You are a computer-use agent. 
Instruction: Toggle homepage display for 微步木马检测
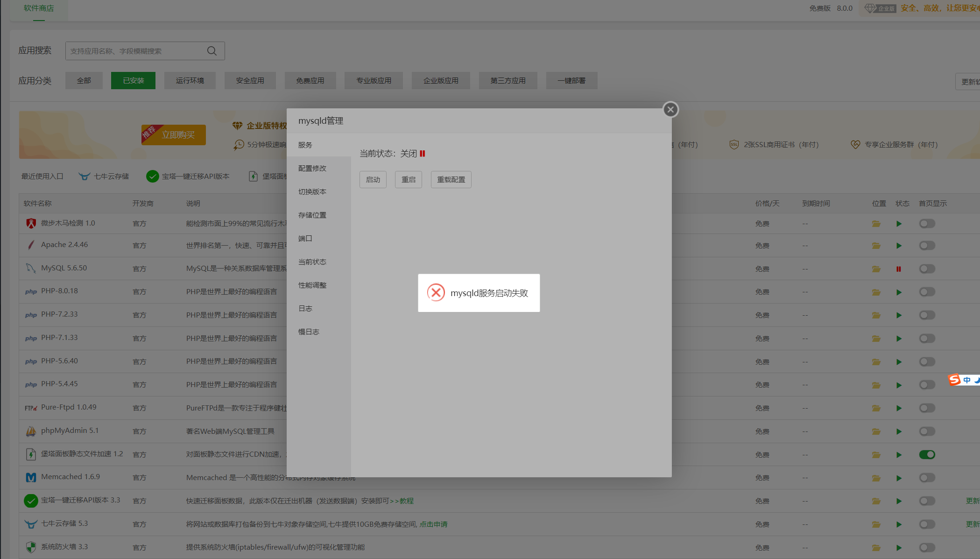point(927,224)
